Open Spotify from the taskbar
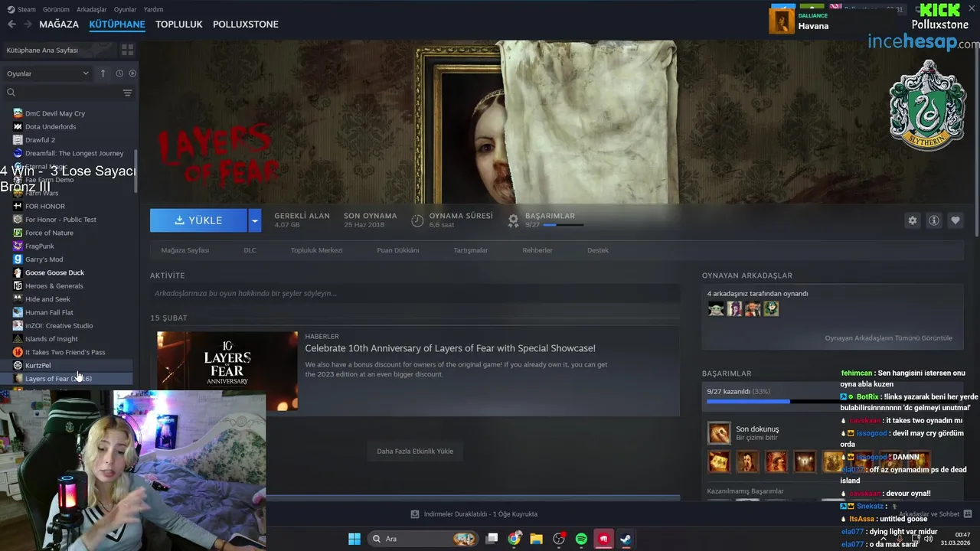980x551 pixels. (581, 539)
